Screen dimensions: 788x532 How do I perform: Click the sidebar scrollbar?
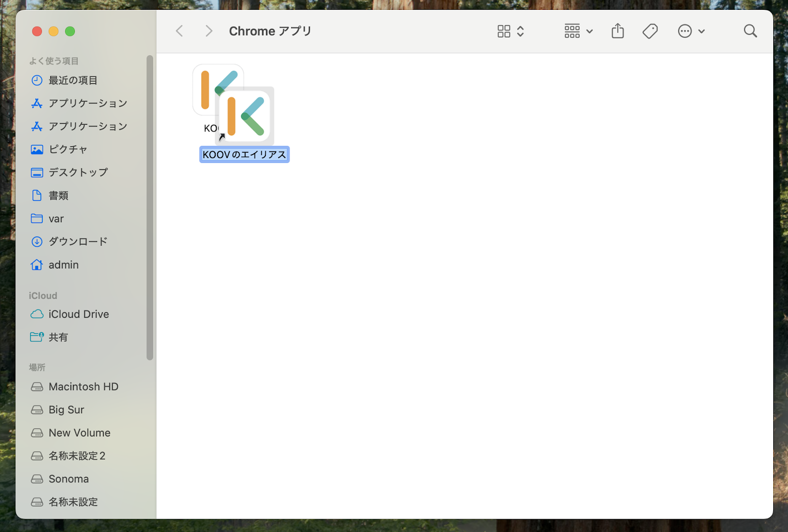click(150, 207)
